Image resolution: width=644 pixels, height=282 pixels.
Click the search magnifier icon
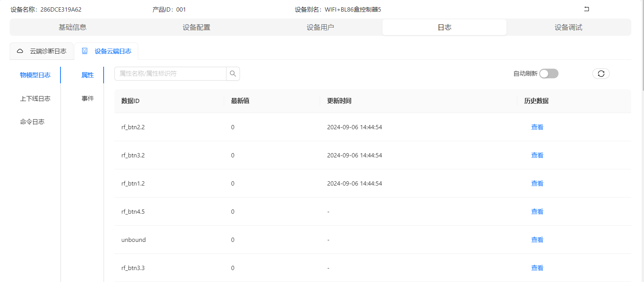[x=233, y=74]
